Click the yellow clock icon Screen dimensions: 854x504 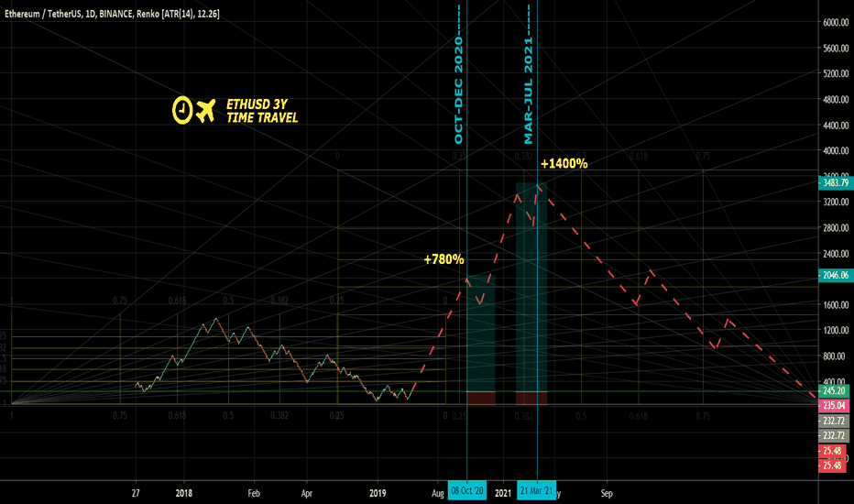coord(182,110)
